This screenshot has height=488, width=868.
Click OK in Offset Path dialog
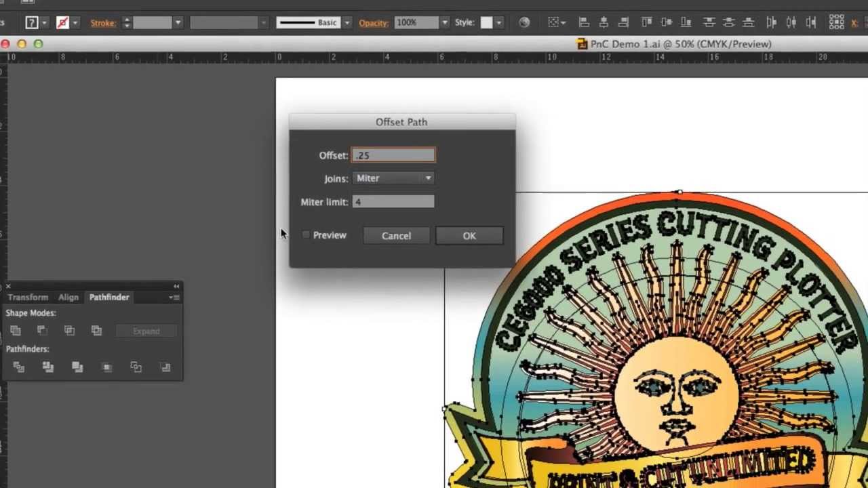469,235
